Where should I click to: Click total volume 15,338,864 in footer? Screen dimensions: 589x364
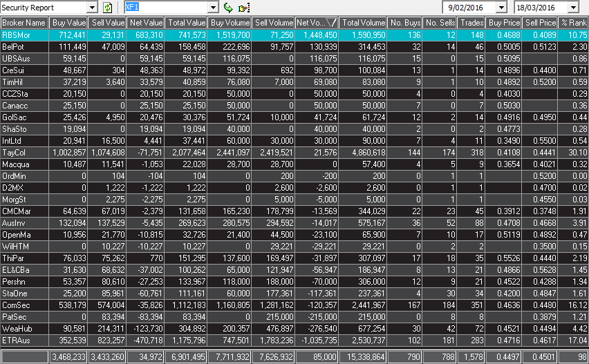click(366, 357)
